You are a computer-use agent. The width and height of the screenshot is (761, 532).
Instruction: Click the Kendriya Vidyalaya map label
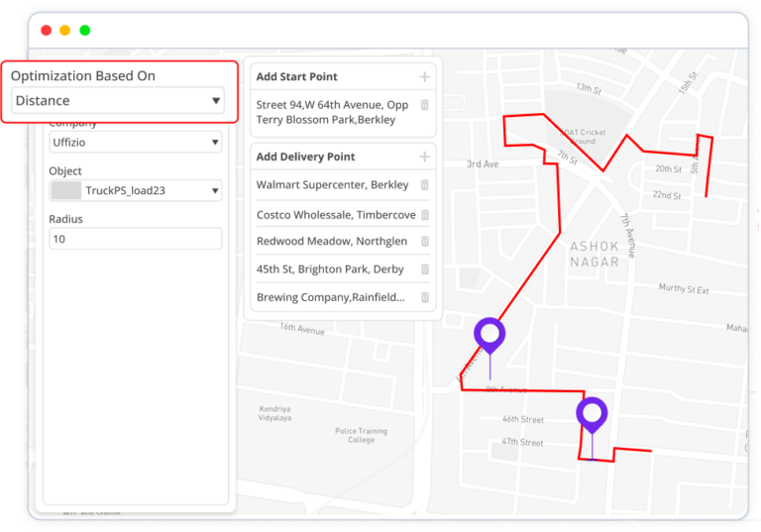pyautogui.click(x=274, y=413)
